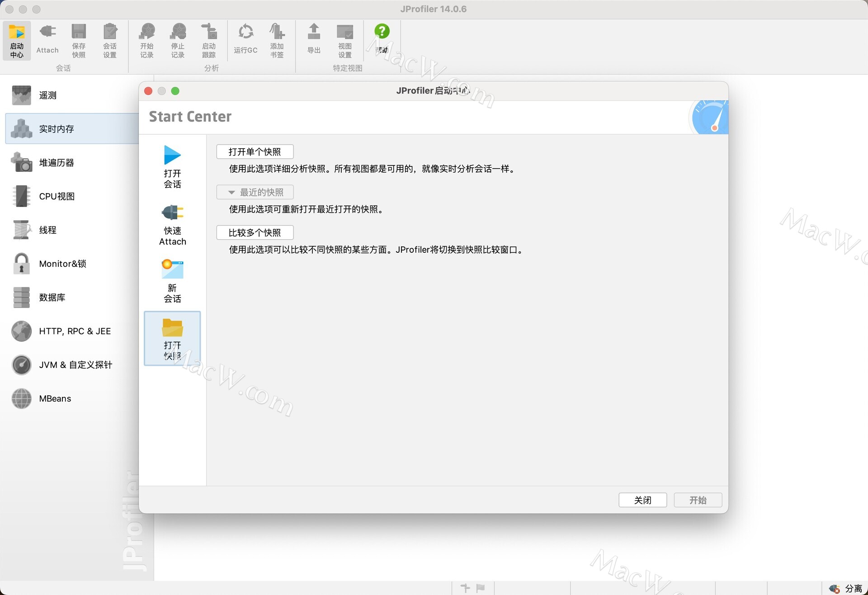Select Live Memory (实时内存) in the sidebar

click(72, 129)
